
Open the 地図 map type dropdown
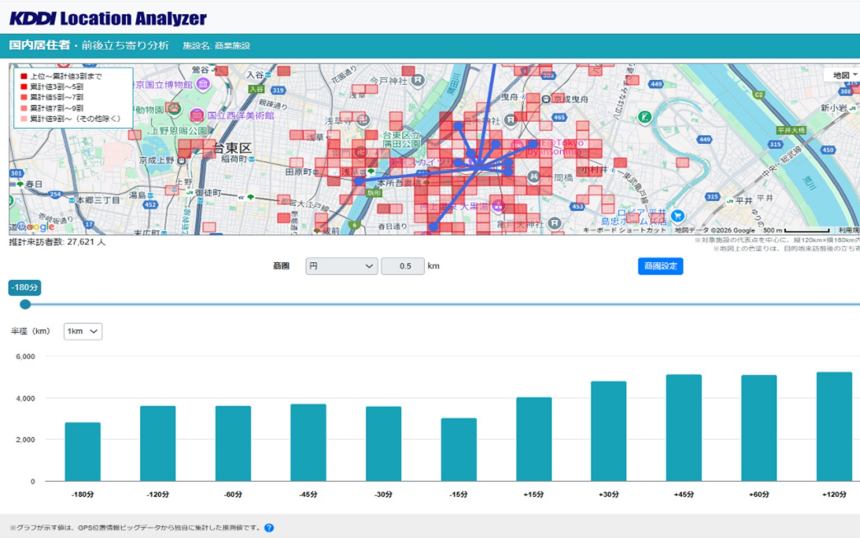[x=845, y=75]
